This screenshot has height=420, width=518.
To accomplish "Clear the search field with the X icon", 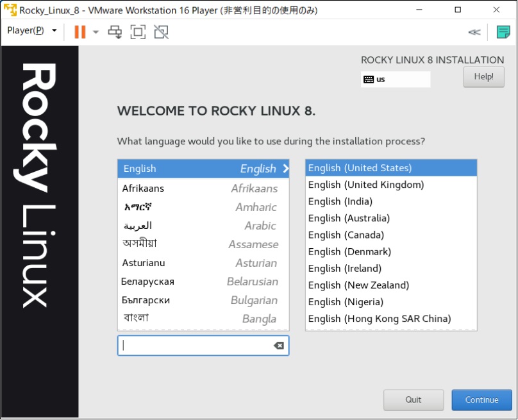I will click(x=278, y=346).
